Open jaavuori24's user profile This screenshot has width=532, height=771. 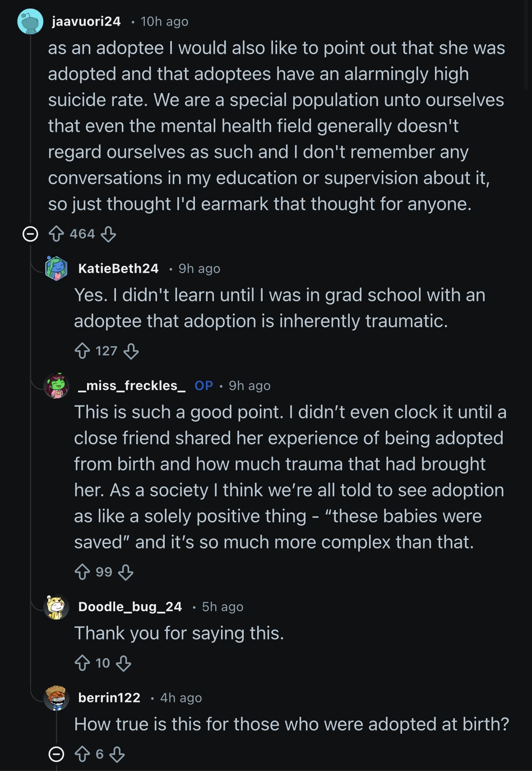(x=86, y=21)
